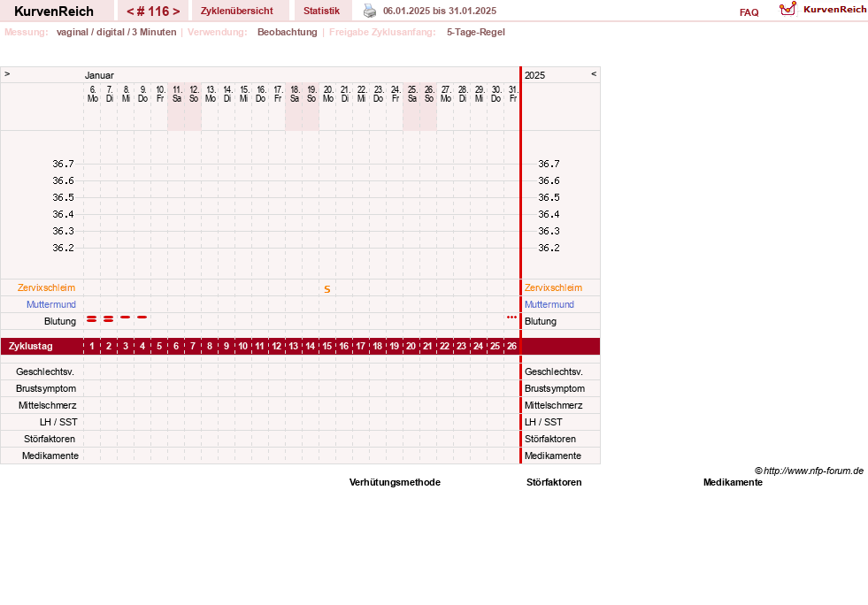The image size is (868, 605).
Task: Select cycle day 20 in Zyklustag row
Action: point(411,346)
